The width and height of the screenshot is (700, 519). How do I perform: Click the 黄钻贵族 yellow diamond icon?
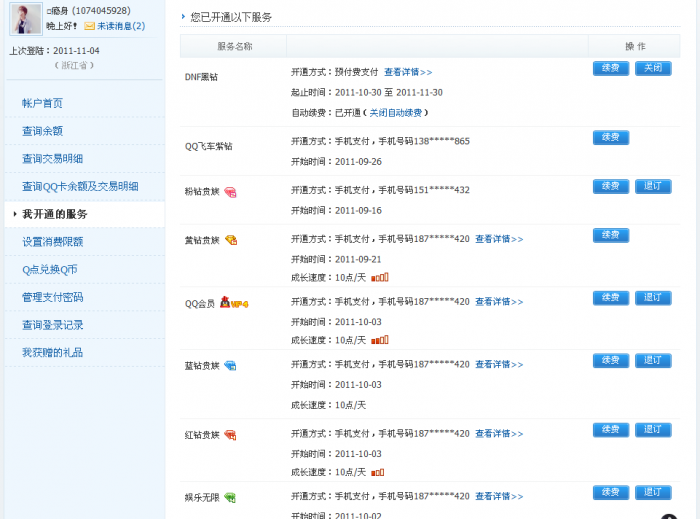(x=231, y=240)
